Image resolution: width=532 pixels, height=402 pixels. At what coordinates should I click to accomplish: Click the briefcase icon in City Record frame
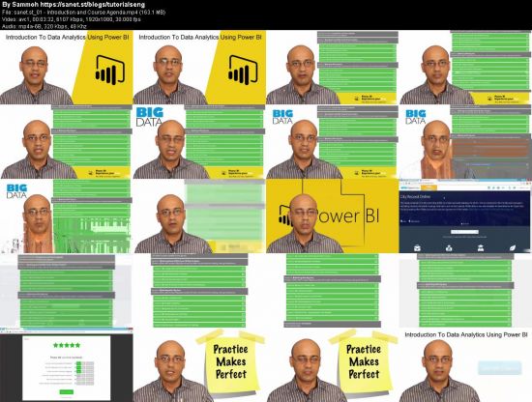(417, 248)
